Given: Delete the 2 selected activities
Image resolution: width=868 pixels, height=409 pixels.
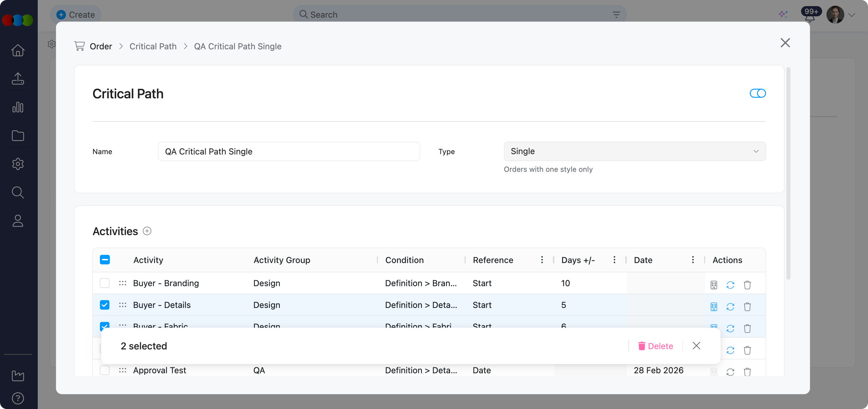Looking at the screenshot, I should point(655,346).
